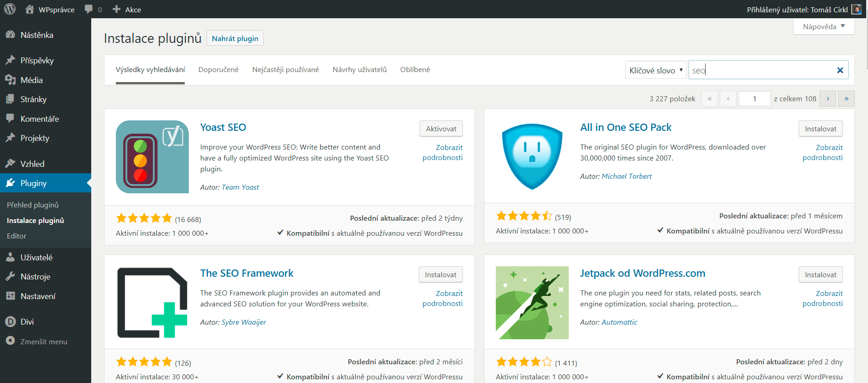Image resolution: width=868 pixels, height=383 pixels.
Task: Open Nastavení settings icon
Action: pyautogui.click(x=10, y=296)
